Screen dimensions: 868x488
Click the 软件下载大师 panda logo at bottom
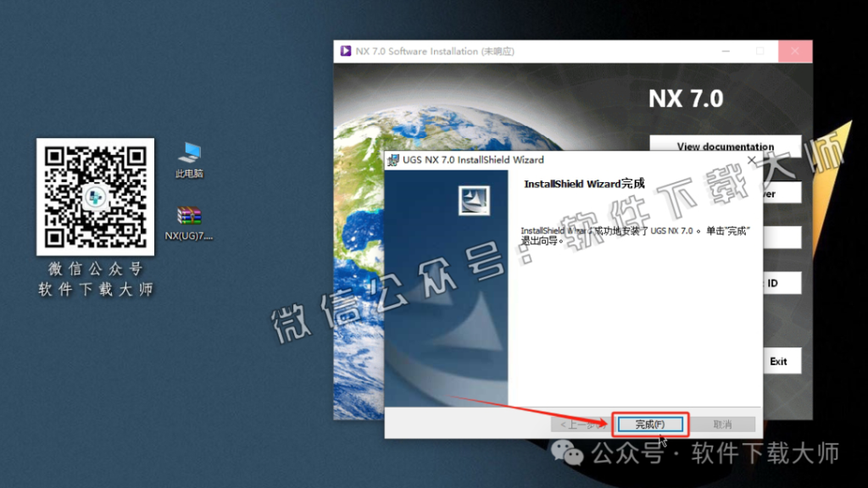point(566,455)
